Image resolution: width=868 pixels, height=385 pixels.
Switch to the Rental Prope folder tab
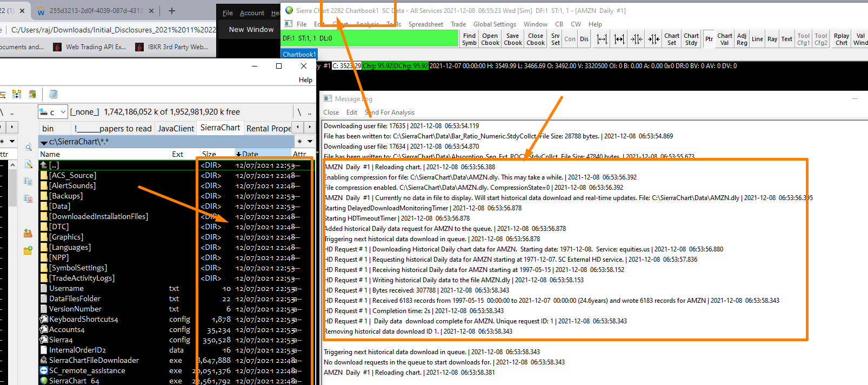click(269, 128)
